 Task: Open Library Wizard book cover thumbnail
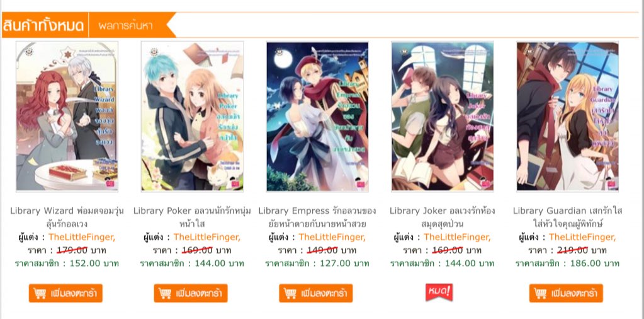[x=67, y=117]
